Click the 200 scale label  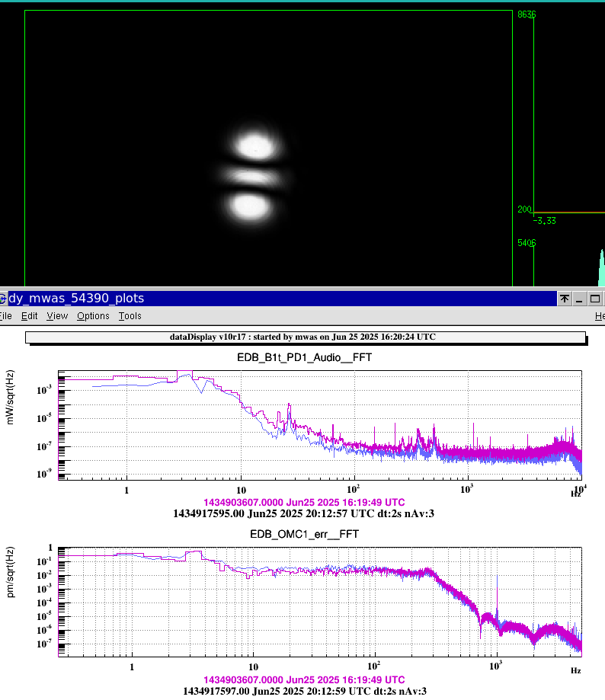pyautogui.click(x=525, y=209)
